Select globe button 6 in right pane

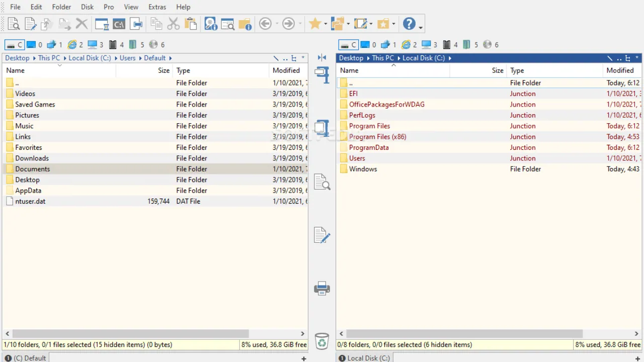point(491,45)
